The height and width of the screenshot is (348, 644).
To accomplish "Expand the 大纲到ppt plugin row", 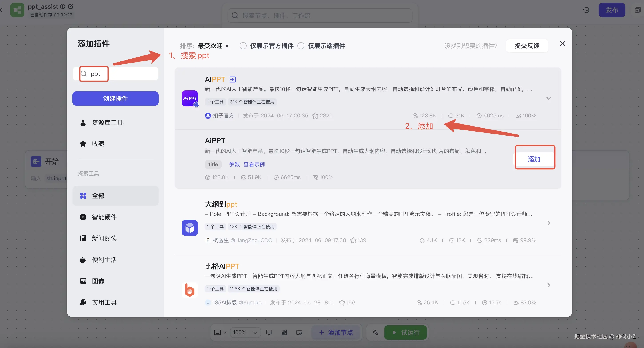I will (548, 223).
